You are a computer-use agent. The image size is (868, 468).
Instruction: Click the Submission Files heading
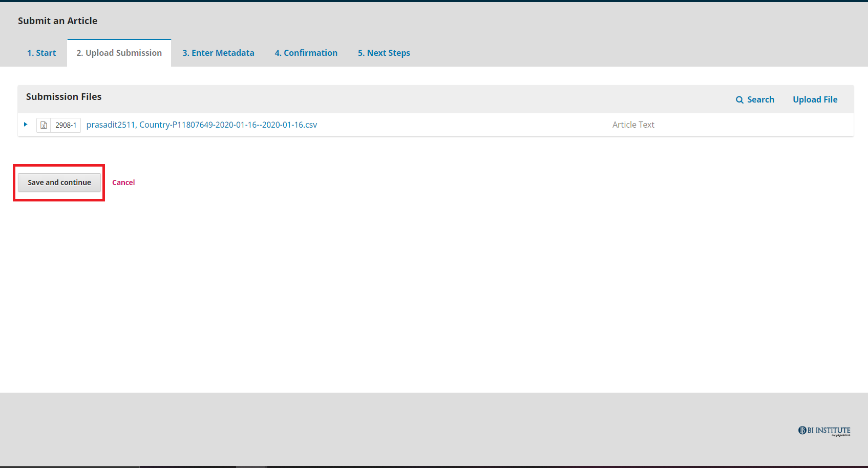point(63,96)
